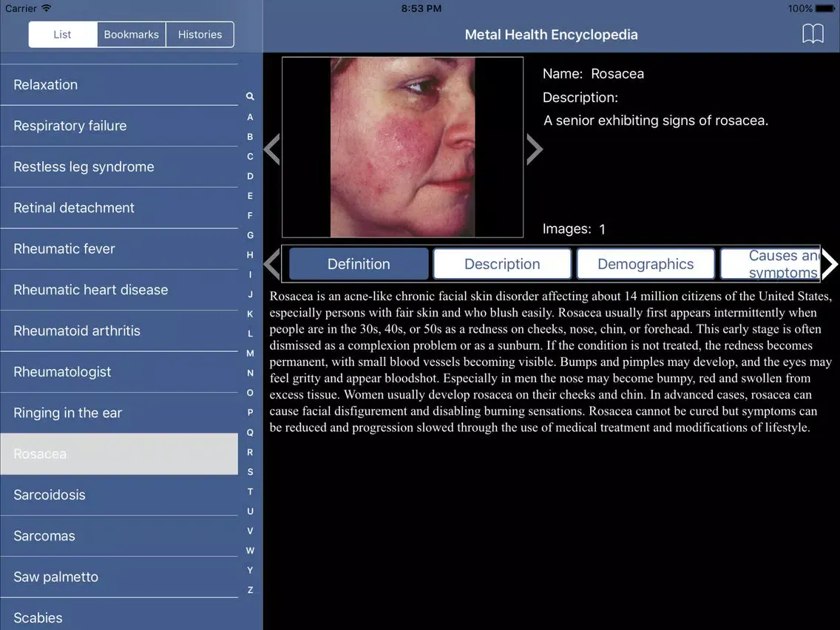Jump to index letter B
The image size is (840, 630).
point(250,137)
